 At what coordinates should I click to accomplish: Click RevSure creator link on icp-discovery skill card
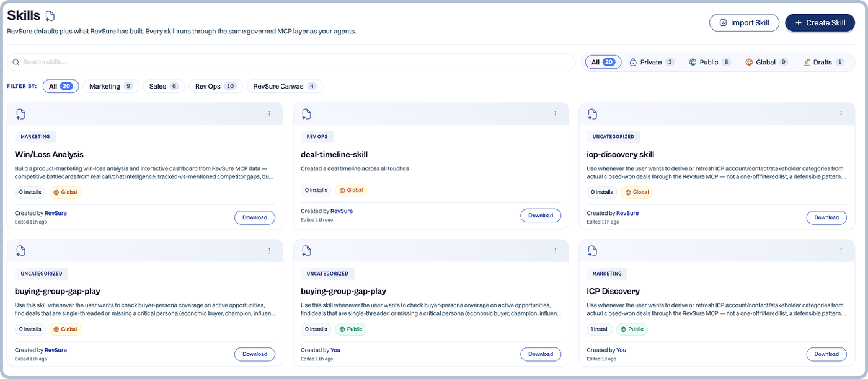point(627,213)
